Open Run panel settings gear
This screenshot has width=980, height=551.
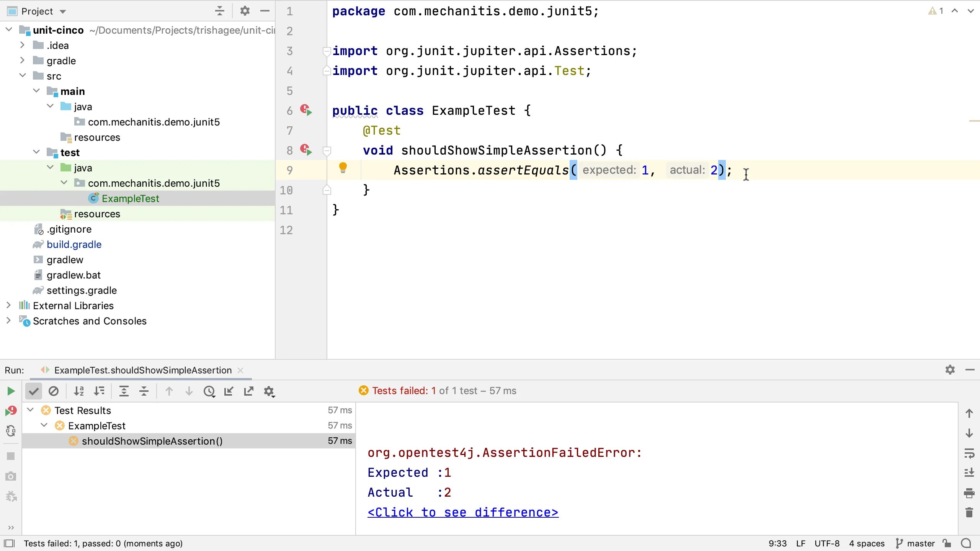(x=950, y=370)
